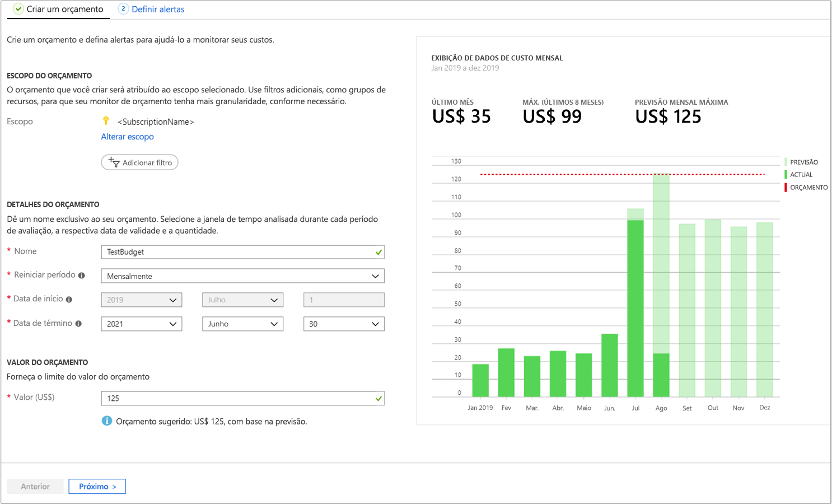Click the Out forecast bar in chart
The height and width of the screenshot is (504, 832).
tap(713, 308)
